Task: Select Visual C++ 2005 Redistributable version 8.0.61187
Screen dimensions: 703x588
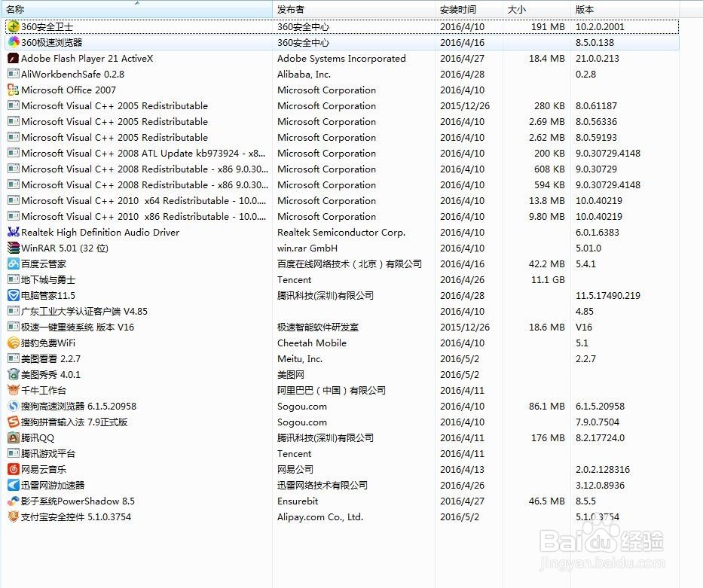Action: coord(343,105)
